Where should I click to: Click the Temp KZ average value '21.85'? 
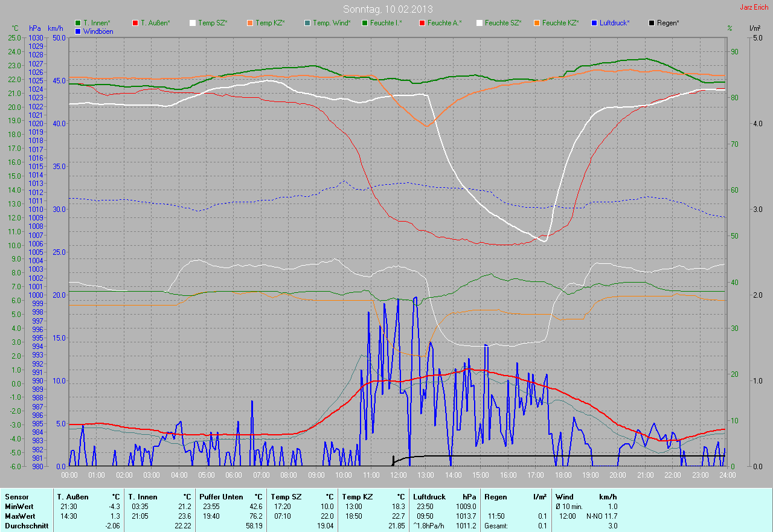(396, 526)
